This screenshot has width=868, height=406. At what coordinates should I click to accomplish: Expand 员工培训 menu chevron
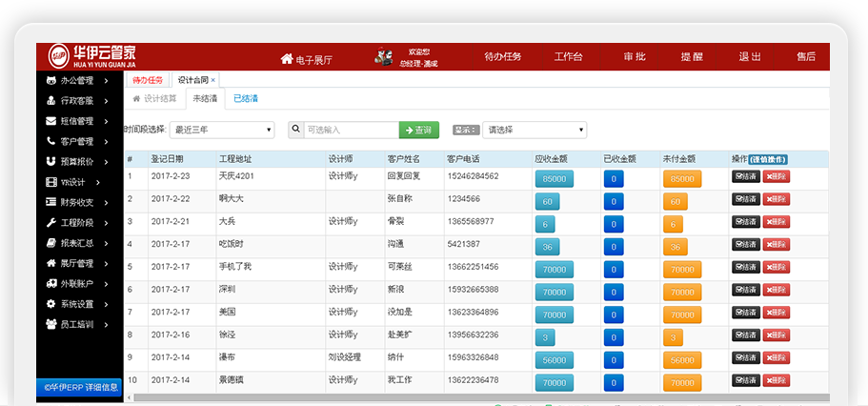(106, 324)
